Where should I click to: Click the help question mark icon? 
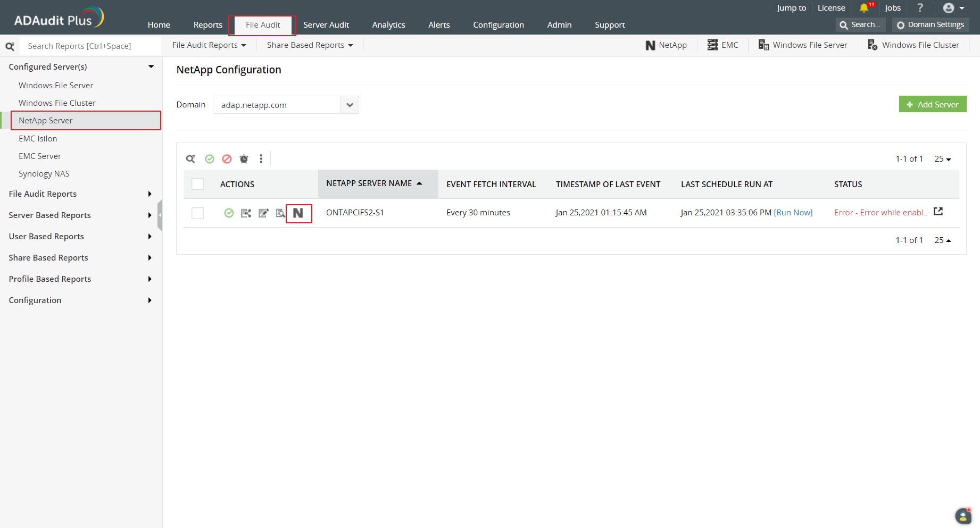(x=920, y=8)
